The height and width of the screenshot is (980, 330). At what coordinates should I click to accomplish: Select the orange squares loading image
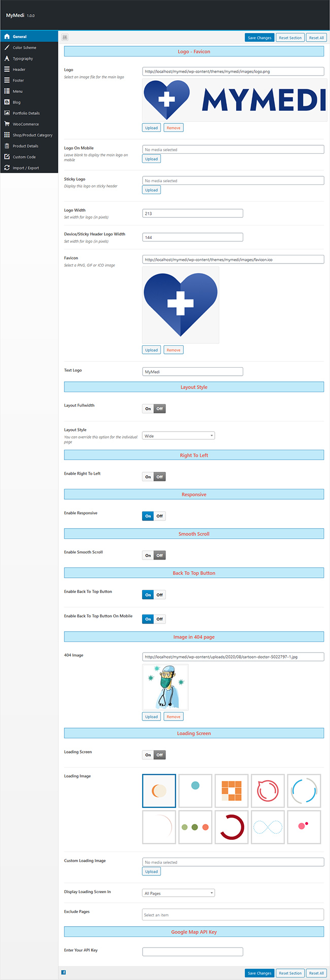(232, 791)
